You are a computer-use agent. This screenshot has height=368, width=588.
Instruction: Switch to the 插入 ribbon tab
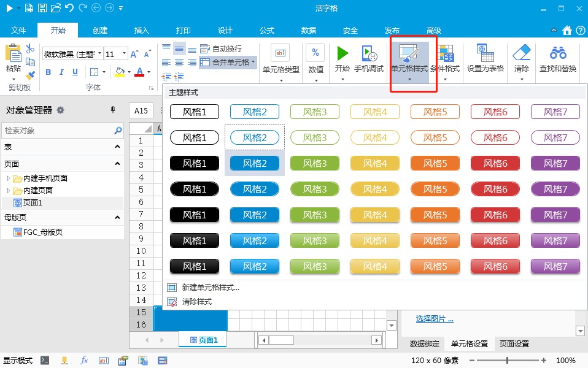point(141,30)
